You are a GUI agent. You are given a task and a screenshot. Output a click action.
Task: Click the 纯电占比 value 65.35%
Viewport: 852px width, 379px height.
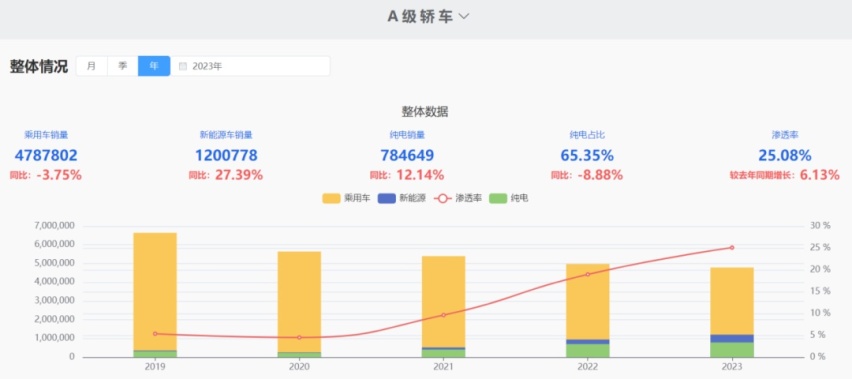pos(587,156)
